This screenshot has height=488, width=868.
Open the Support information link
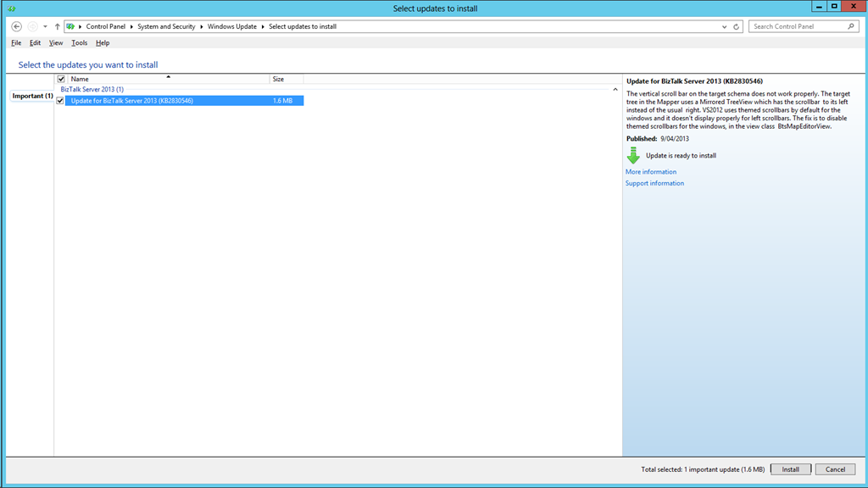click(655, 184)
